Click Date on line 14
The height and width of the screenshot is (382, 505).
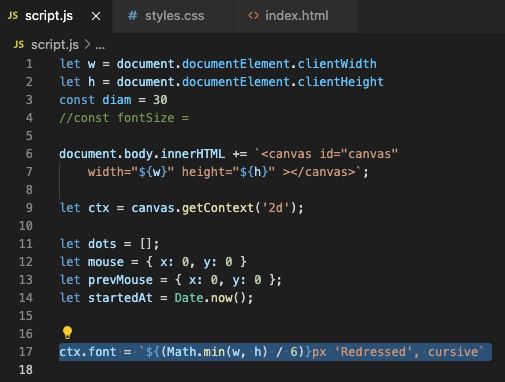tap(189, 298)
